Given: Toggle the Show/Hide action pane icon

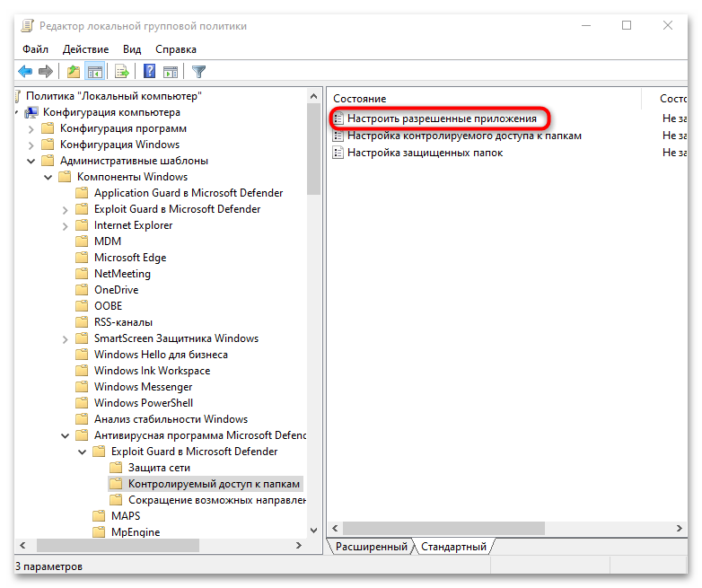Looking at the screenshot, I should 171,71.
